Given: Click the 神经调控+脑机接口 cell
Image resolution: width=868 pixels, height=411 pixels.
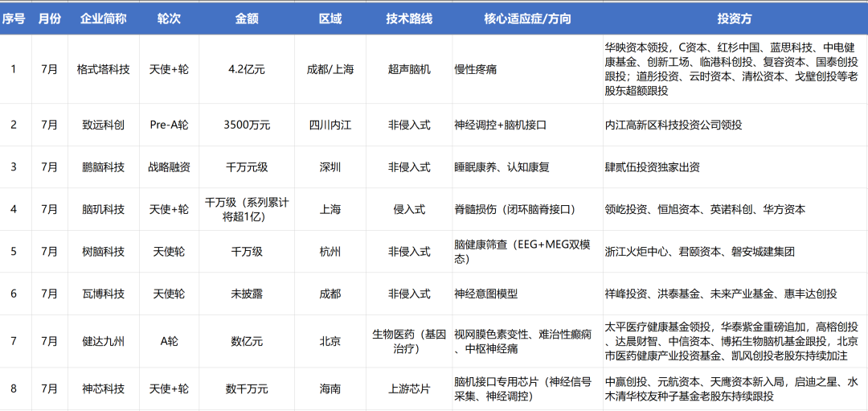Looking at the screenshot, I should tap(527, 125).
